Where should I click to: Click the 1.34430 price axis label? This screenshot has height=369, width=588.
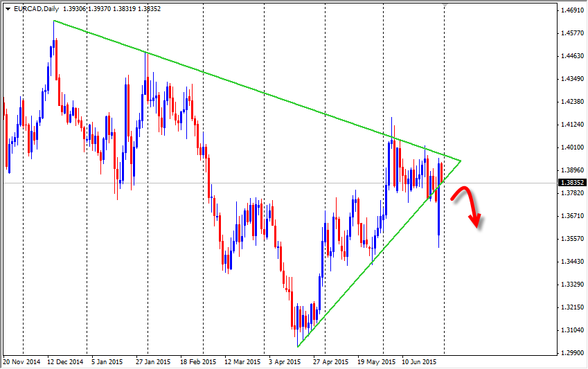pos(572,262)
